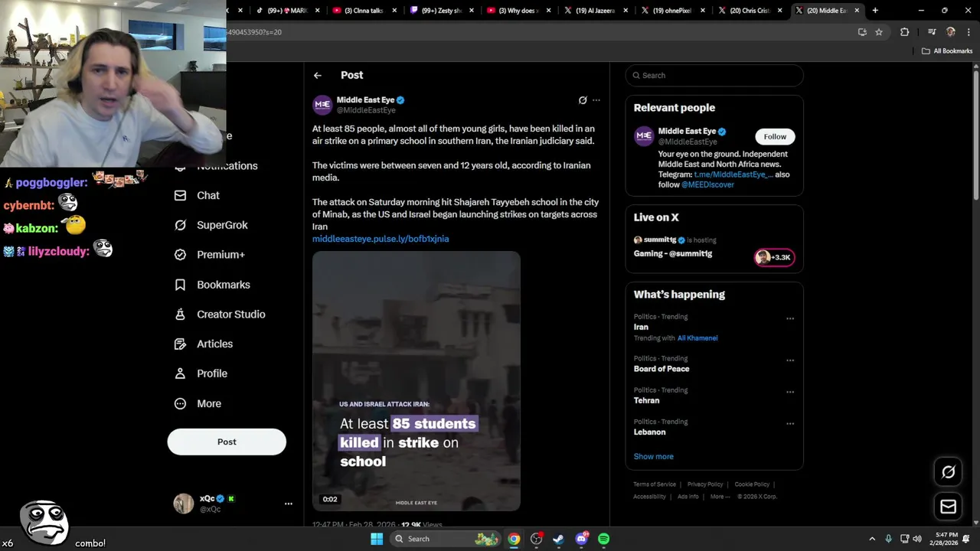Viewport: 980px width, 551px height.
Task: Open Gaming - @summit1g live stream
Action: (x=673, y=253)
